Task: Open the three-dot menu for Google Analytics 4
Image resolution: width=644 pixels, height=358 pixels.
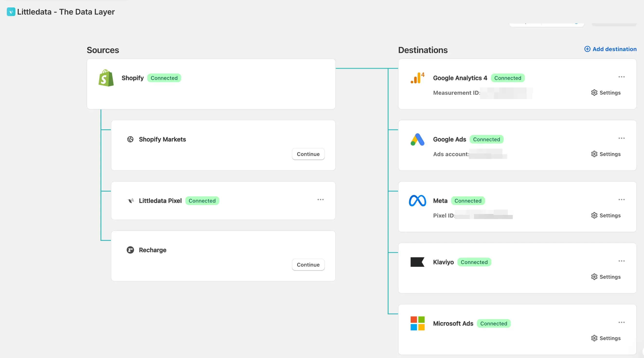Action: [621, 77]
